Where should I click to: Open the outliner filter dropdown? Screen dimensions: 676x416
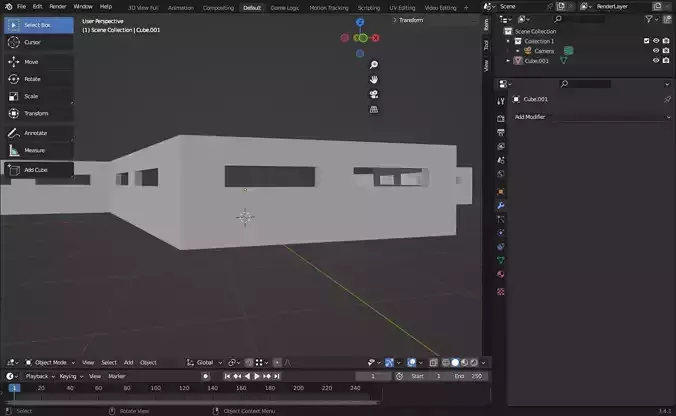click(651, 19)
